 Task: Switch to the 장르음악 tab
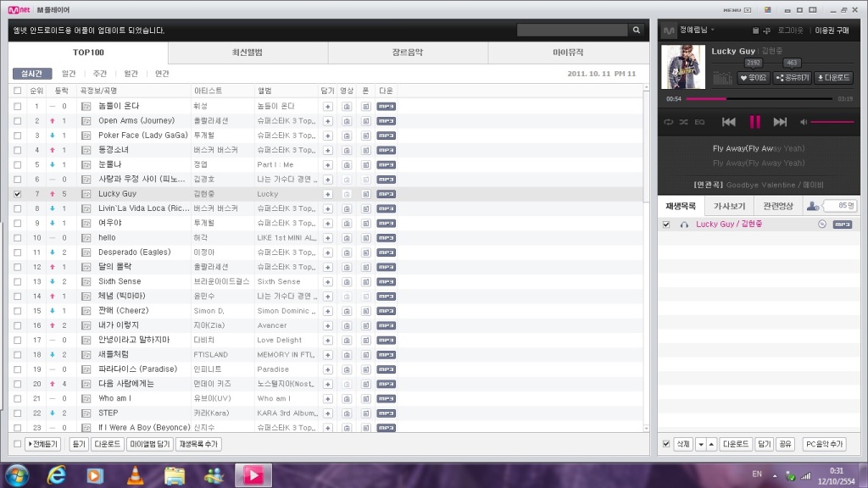pyautogui.click(x=408, y=53)
